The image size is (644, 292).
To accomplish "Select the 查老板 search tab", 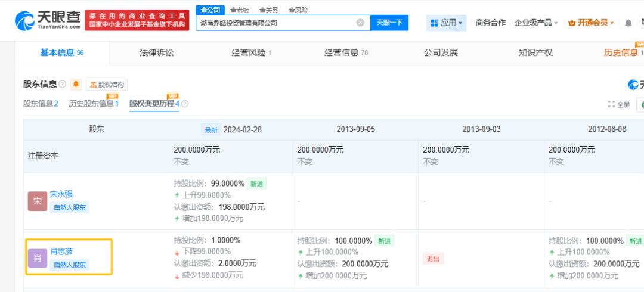I will coord(240,10).
